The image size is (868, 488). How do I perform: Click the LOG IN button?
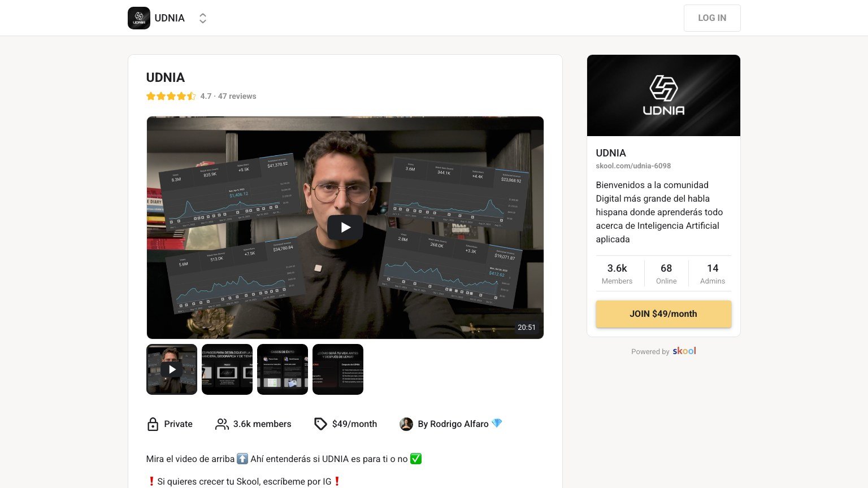pos(712,18)
